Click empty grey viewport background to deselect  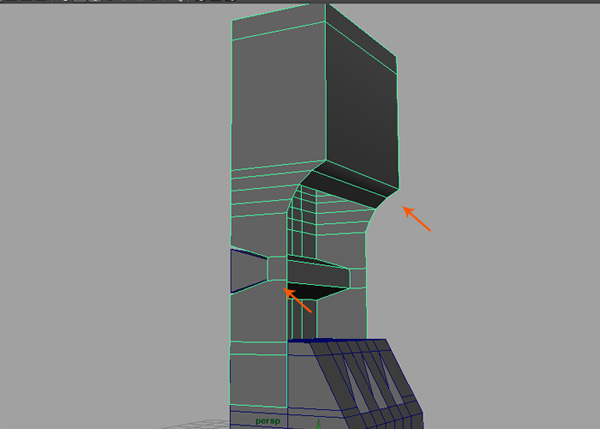100,200
